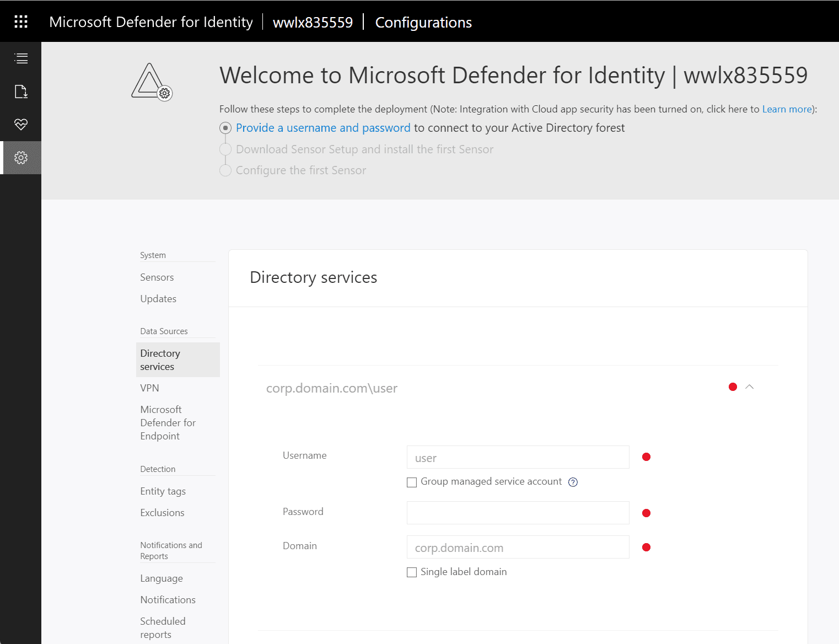Image resolution: width=839 pixels, height=644 pixels.
Task: Click the Defender triangle logo with gear
Action: (x=152, y=82)
